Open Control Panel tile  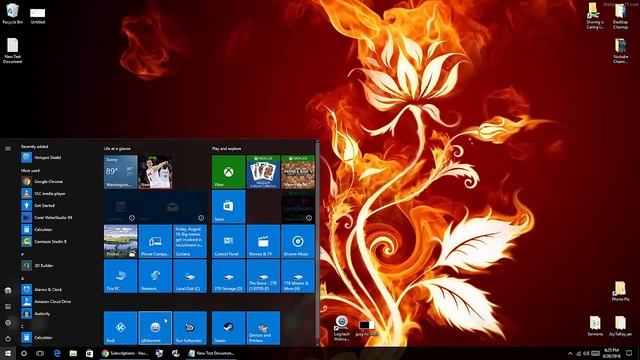pyautogui.click(x=229, y=241)
